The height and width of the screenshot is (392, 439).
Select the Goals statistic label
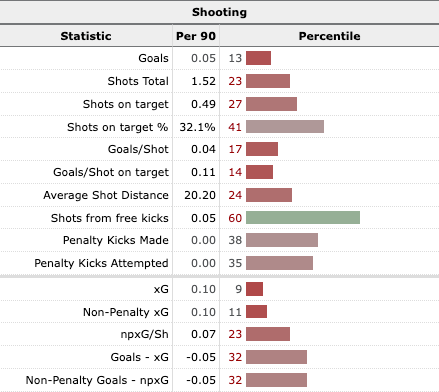tap(153, 58)
